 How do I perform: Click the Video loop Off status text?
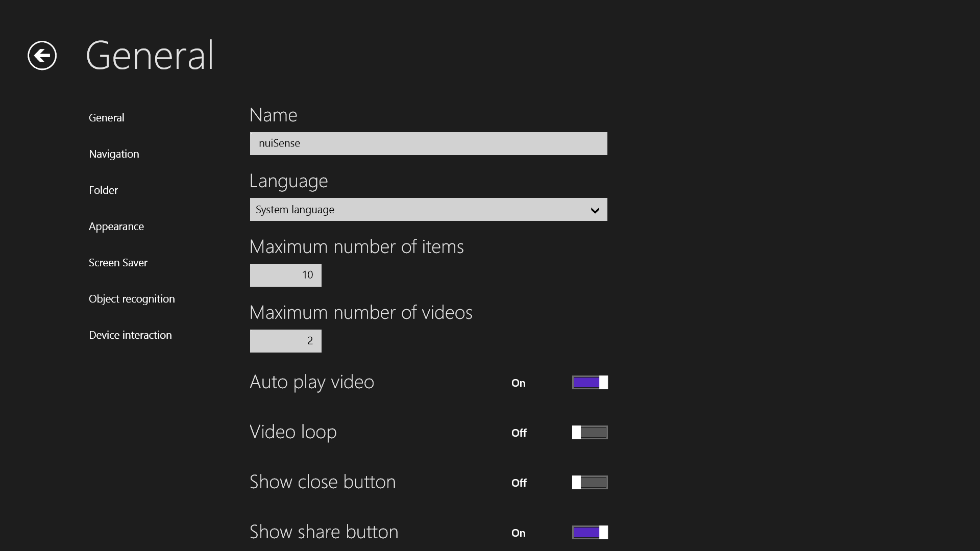519,433
